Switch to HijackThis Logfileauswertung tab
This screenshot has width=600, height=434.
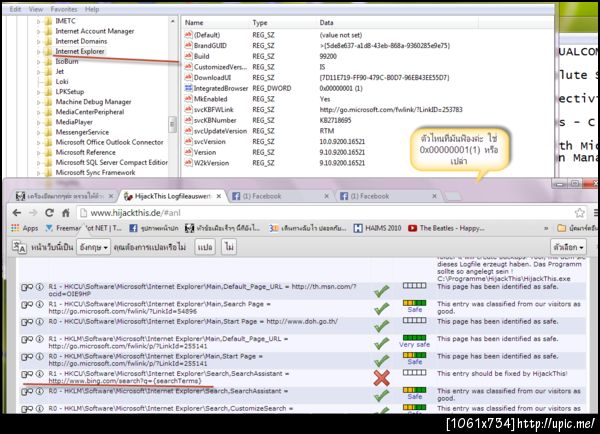coord(172,196)
